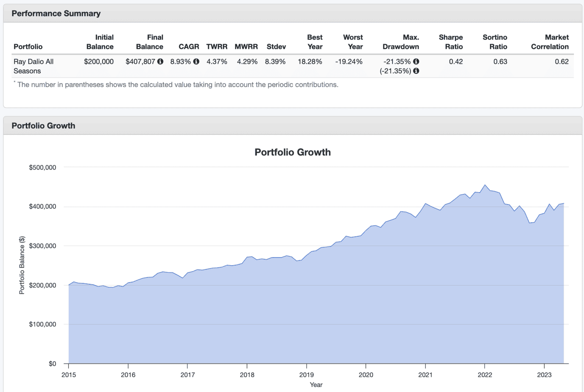Click the 0.62 Market Correlation value
The width and height of the screenshot is (584, 392).
pos(562,62)
